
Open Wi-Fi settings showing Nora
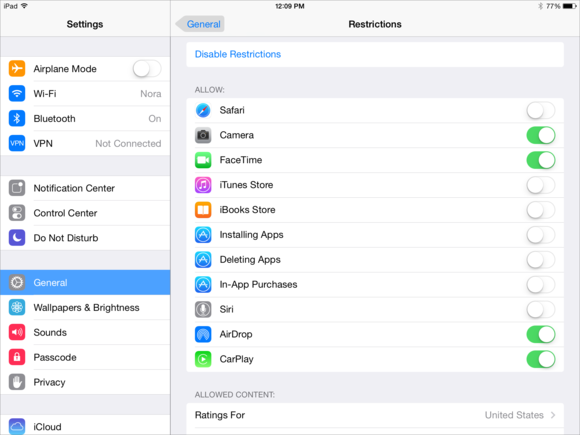tap(85, 94)
